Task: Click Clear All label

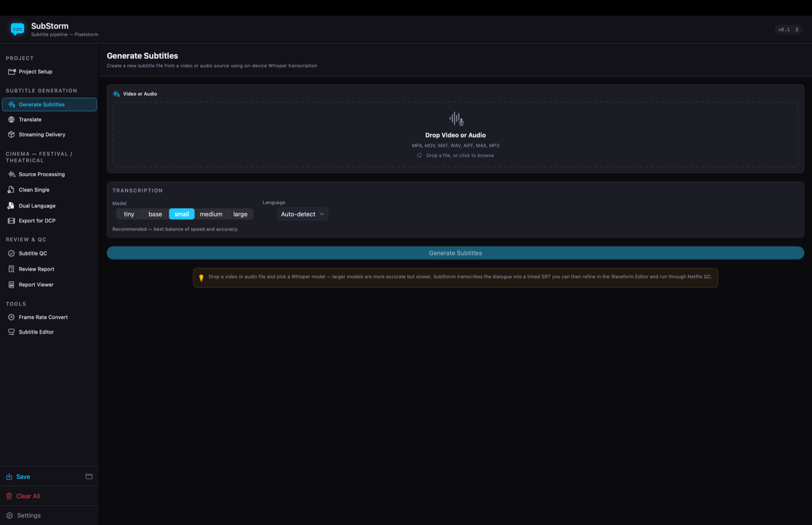Action: click(28, 496)
